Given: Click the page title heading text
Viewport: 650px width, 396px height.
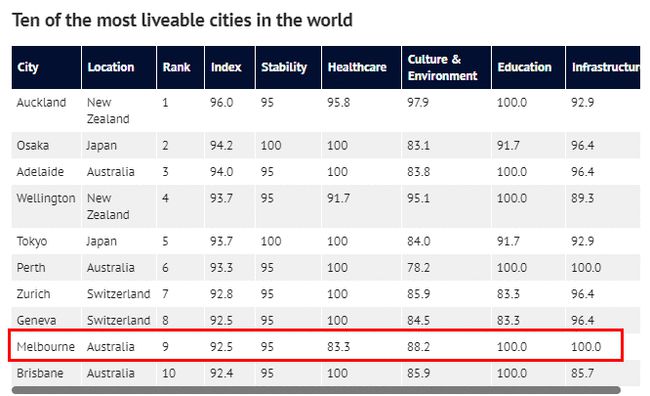Looking at the screenshot, I should point(182,20).
